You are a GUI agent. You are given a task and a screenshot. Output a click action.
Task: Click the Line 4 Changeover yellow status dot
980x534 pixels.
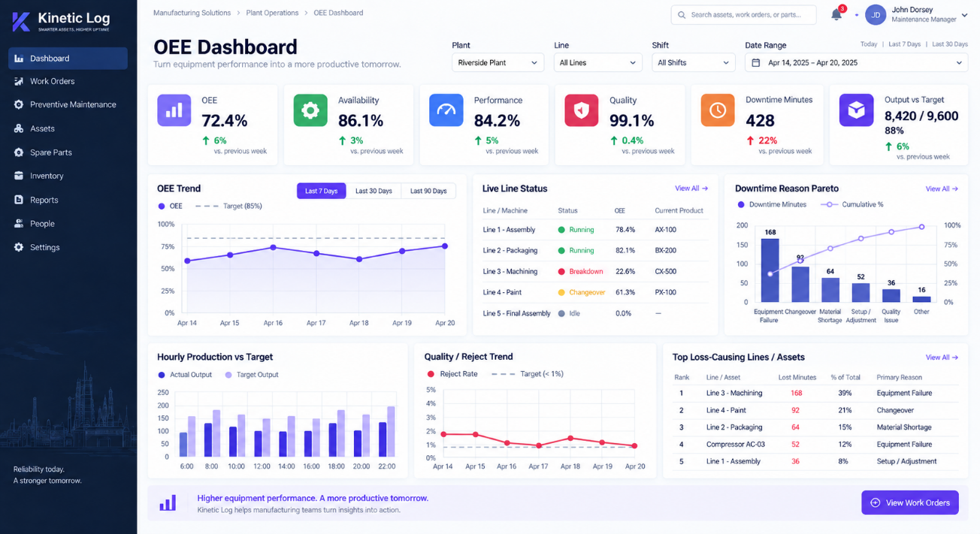(561, 292)
